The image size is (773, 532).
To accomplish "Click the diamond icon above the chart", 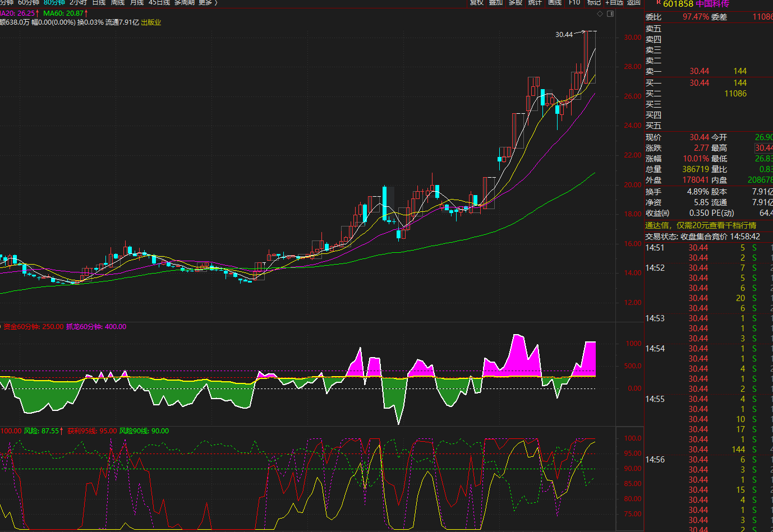I will click(600, 14).
